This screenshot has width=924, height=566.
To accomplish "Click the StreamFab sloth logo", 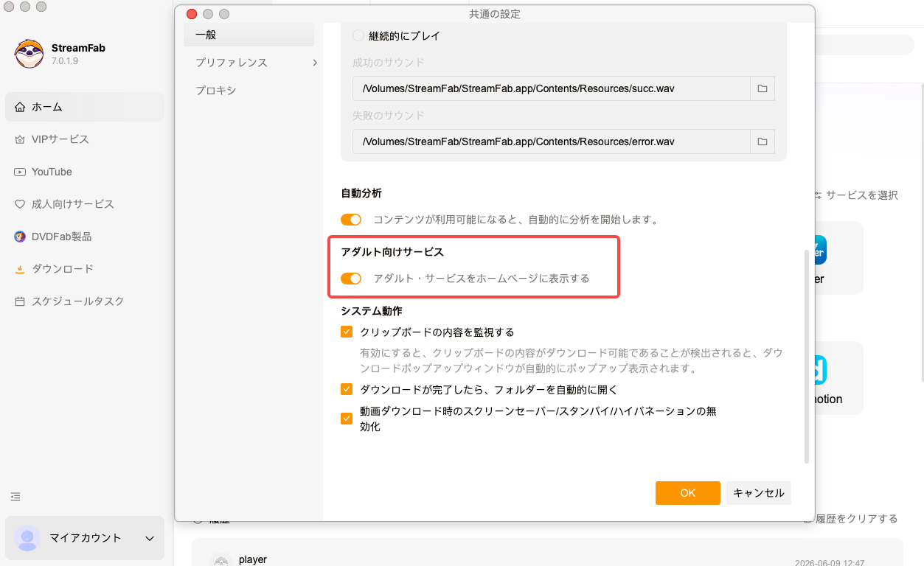I will click(x=29, y=54).
